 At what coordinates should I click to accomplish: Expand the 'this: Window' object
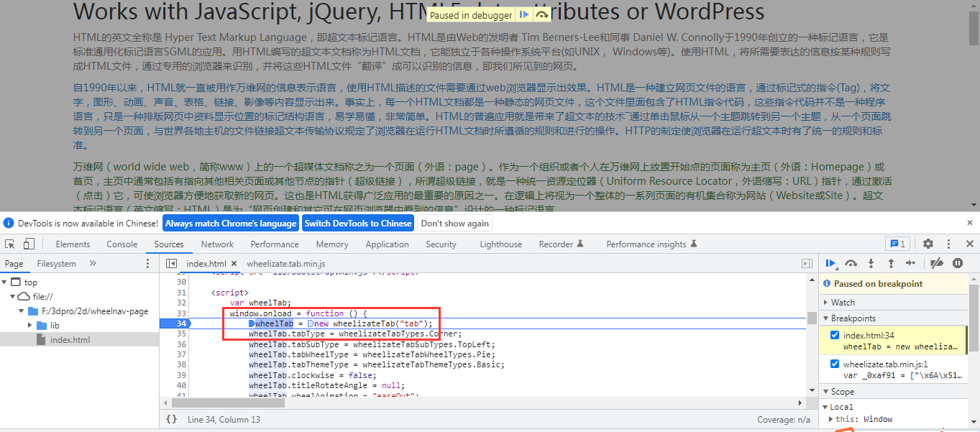pos(831,419)
